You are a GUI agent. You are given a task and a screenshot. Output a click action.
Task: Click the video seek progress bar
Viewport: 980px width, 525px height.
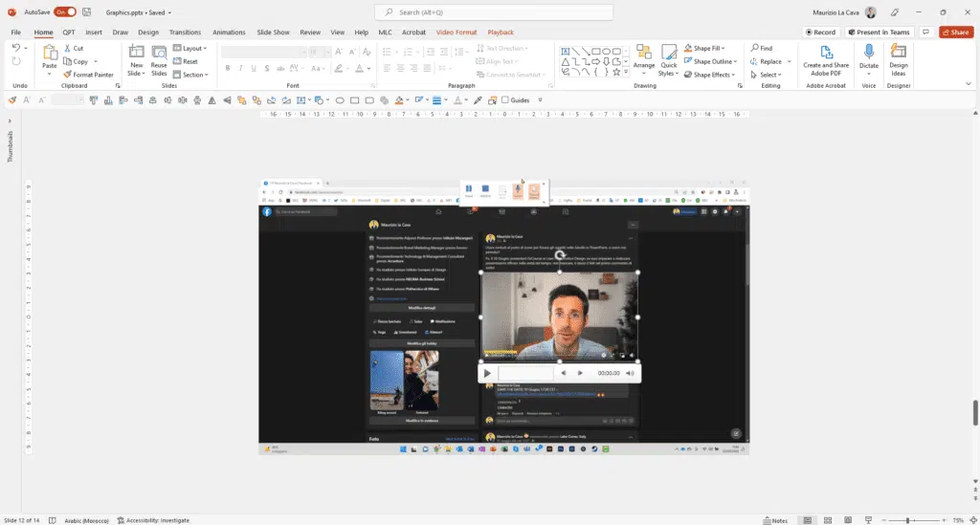tap(525, 373)
